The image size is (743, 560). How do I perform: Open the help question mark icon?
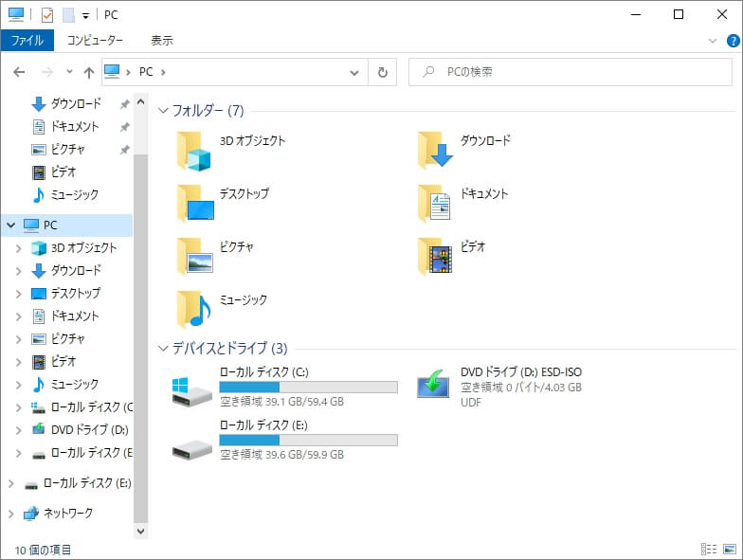click(733, 41)
